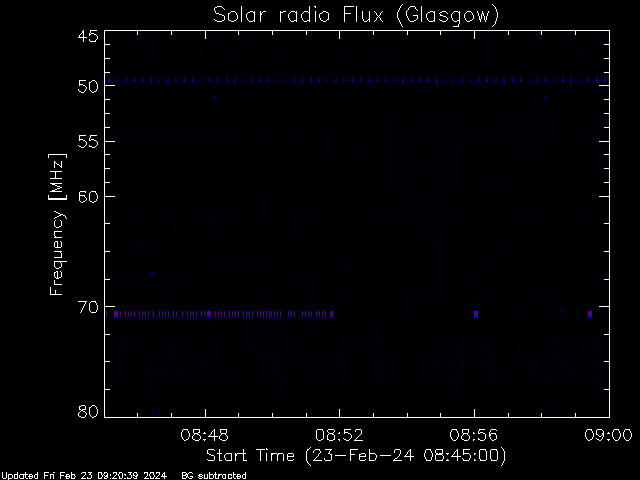This screenshot has width=640, height=480.
Task: Click the red signal marker near 08:56
Action: coord(476,314)
